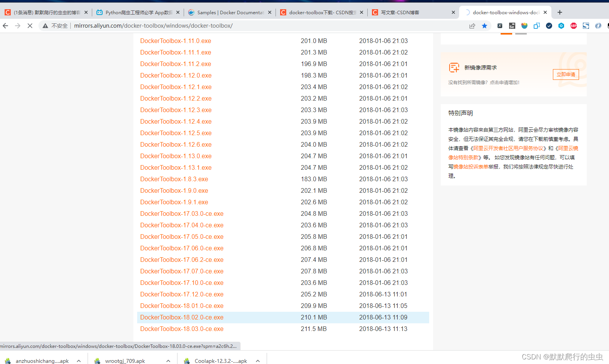Close the Samples Docker Documentation tab
This screenshot has width=609, height=364.
pos(270,12)
